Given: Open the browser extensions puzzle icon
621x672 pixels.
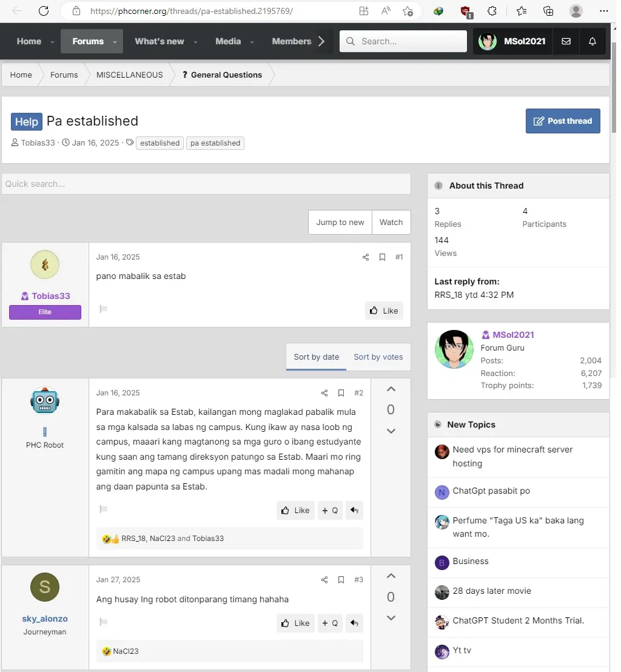Looking at the screenshot, I should point(492,11).
